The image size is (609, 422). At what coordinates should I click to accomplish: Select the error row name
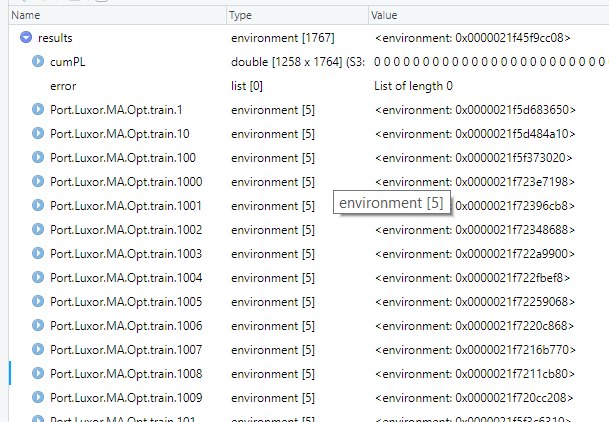click(63, 86)
